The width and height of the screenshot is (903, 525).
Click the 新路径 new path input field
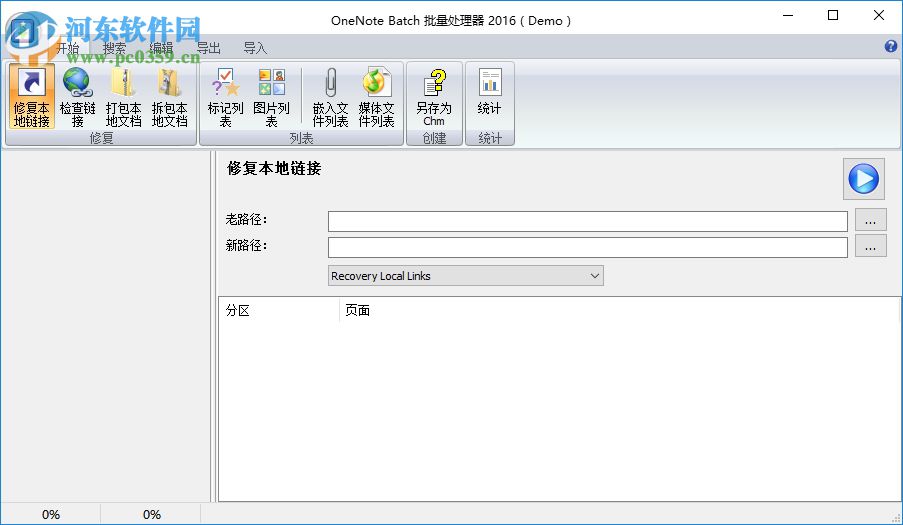[587, 248]
